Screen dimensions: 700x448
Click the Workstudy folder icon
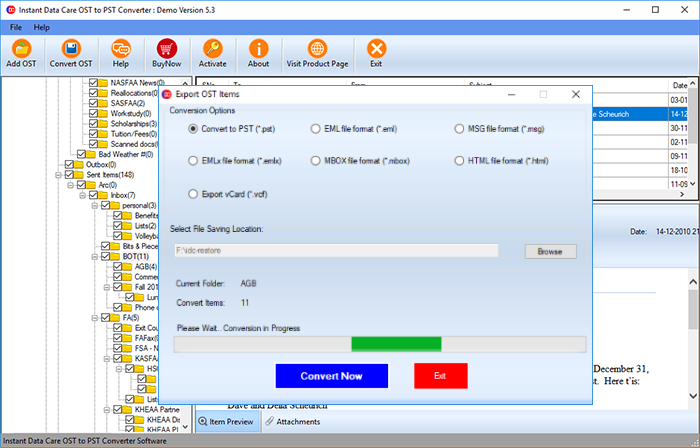click(104, 113)
